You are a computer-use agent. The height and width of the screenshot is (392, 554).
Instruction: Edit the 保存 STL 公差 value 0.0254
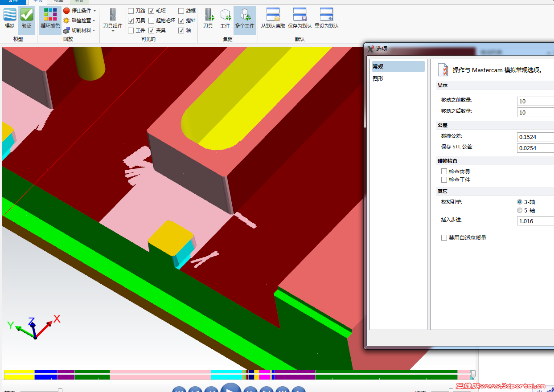pyautogui.click(x=535, y=148)
